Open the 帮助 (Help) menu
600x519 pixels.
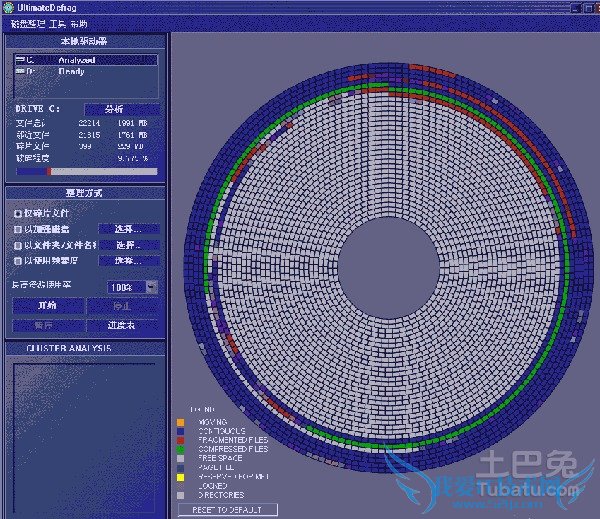(x=79, y=24)
